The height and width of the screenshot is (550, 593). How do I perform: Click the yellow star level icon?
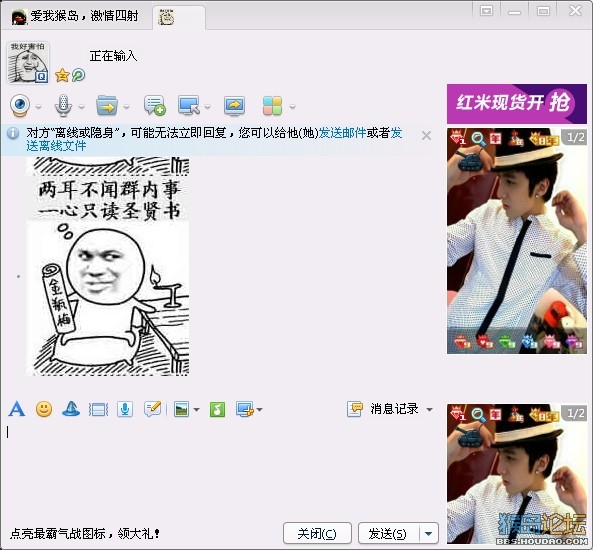tap(62, 75)
